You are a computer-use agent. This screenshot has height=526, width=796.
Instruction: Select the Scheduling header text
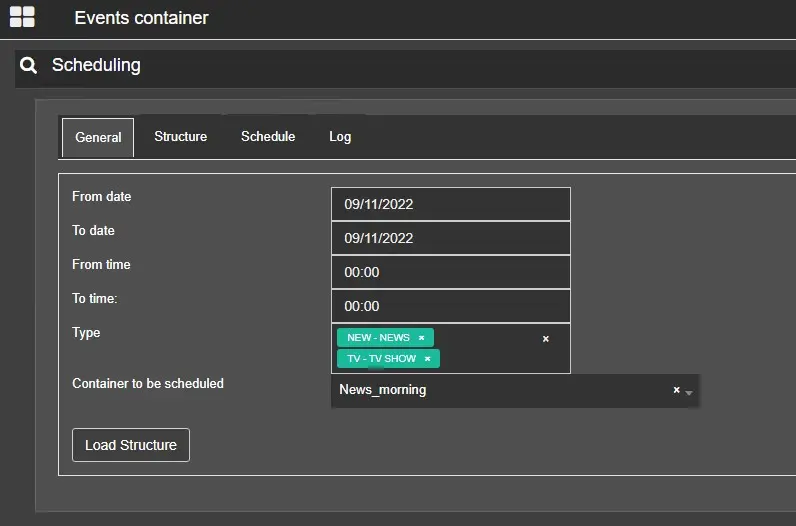tap(96, 66)
